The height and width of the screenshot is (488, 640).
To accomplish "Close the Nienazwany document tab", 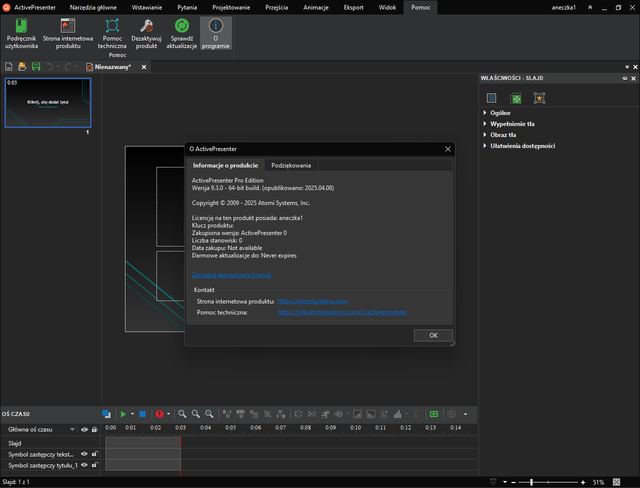I will [144, 67].
